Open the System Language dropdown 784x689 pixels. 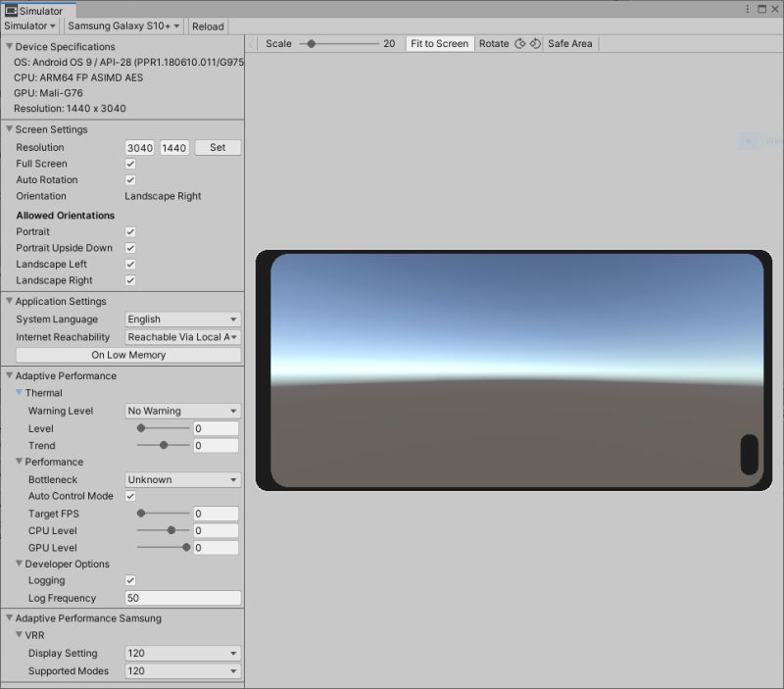(181, 319)
